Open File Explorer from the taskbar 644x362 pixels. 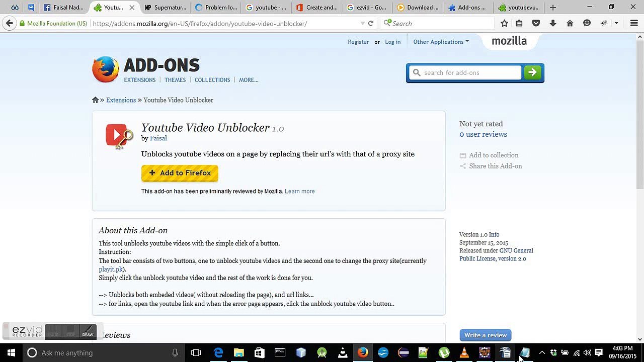pyautogui.click(x=239, y=352)
